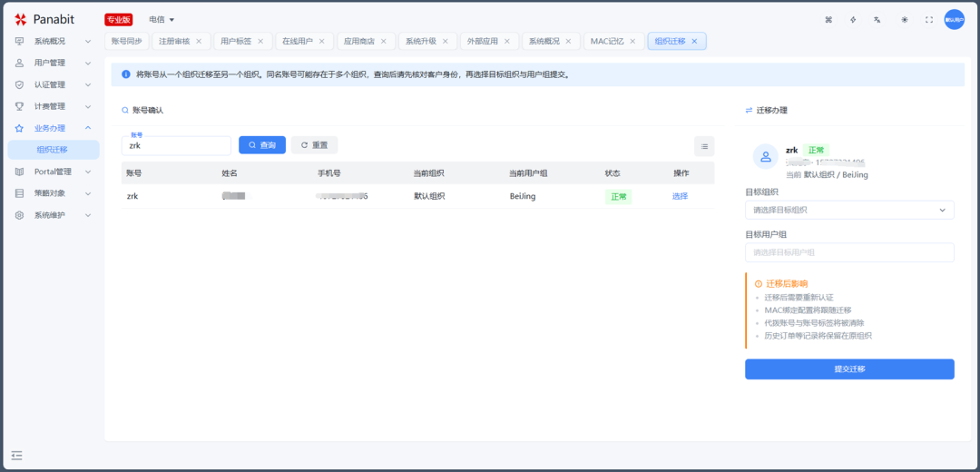Close the 用户标签 tab

[260, 41]
